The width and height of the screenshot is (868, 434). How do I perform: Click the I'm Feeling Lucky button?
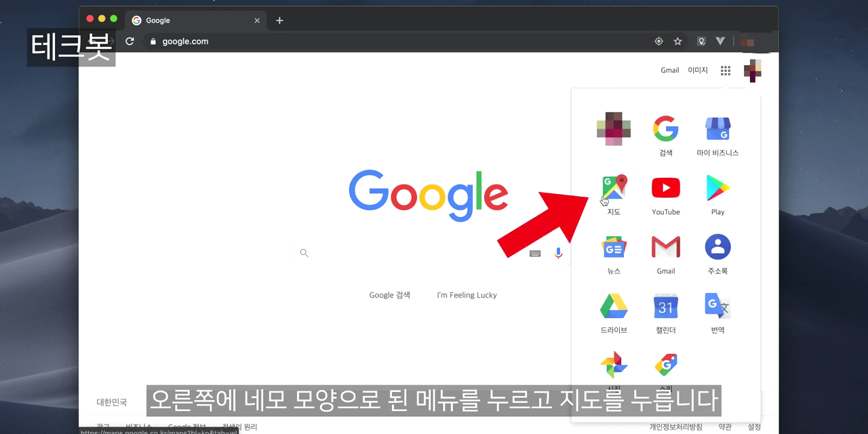(467, 295)
